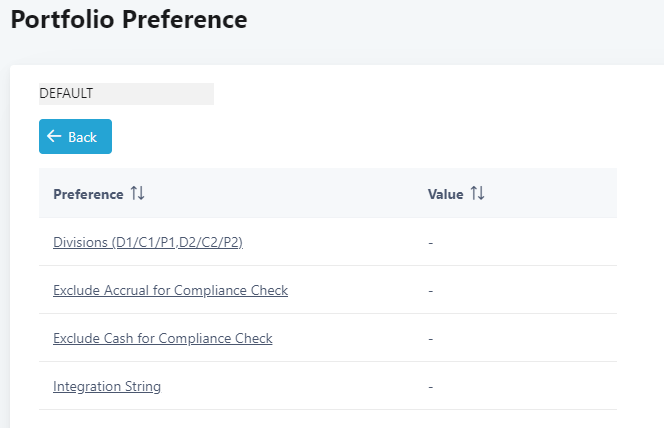The width and height of the screenshot is (664, 428).
Task: Click the dash value for Integration String
Action: pyautogui.click(x=430, y=386)
